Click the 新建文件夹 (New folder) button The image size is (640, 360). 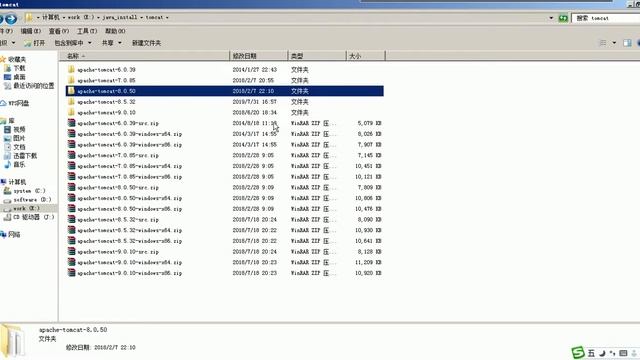(146, 43)
